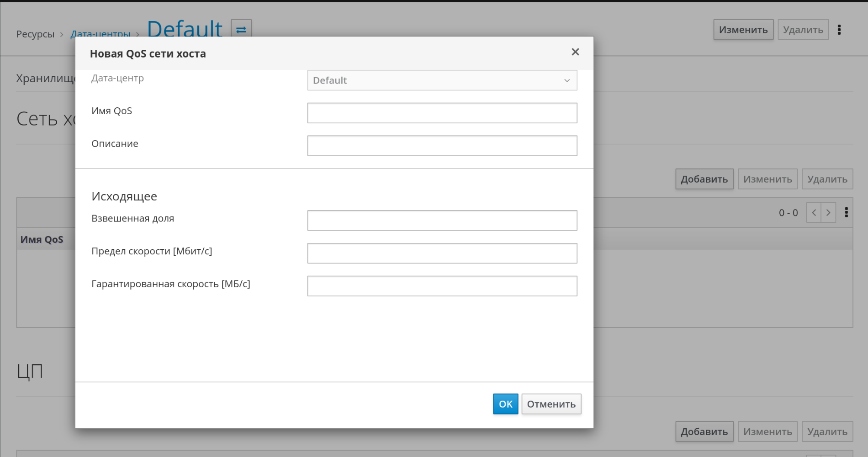Open the QoS table kebab options menu
The width and height of the screenshot is (868, 457).
(847, 213)
